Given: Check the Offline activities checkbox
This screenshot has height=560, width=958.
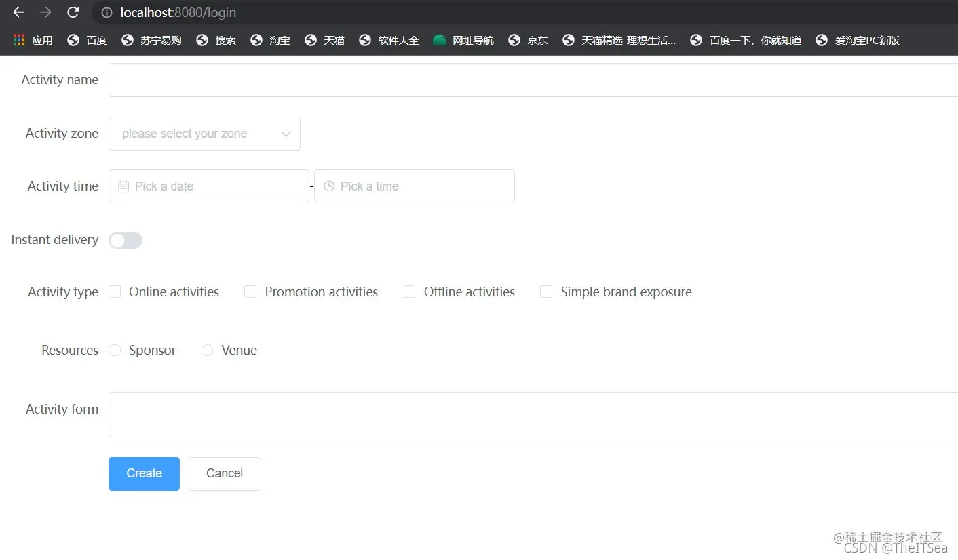Looking at the screenshot, I should tap(409, 292).
